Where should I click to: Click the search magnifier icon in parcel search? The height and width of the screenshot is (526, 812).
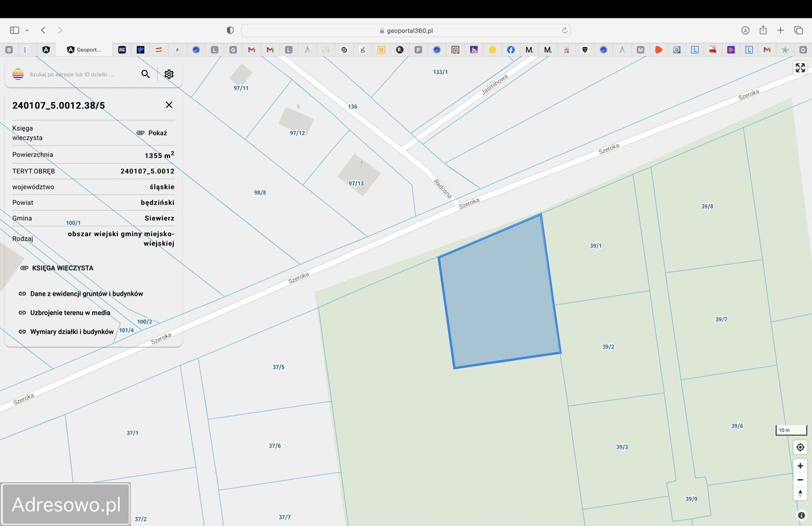(x=145, y=74)
